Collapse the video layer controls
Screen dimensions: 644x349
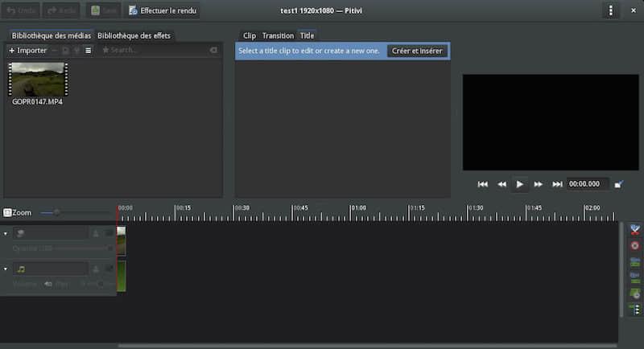[x=6, y=233]
